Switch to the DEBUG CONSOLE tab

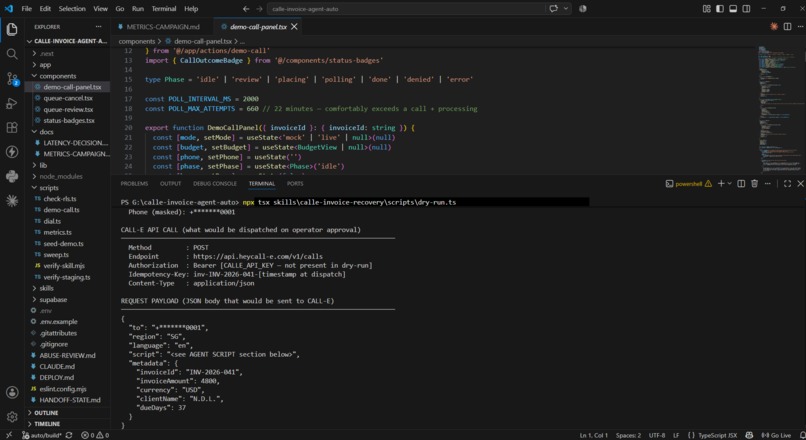pyautogui.click(x=215, y=184)
